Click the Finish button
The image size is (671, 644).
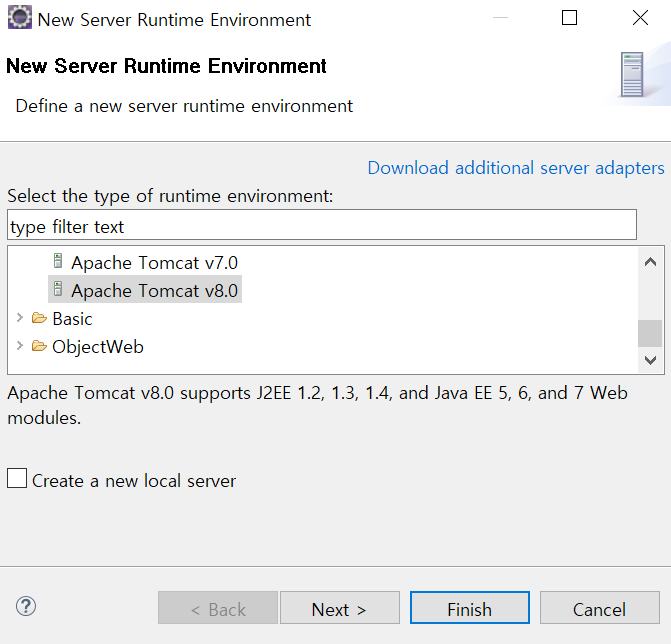470,608
